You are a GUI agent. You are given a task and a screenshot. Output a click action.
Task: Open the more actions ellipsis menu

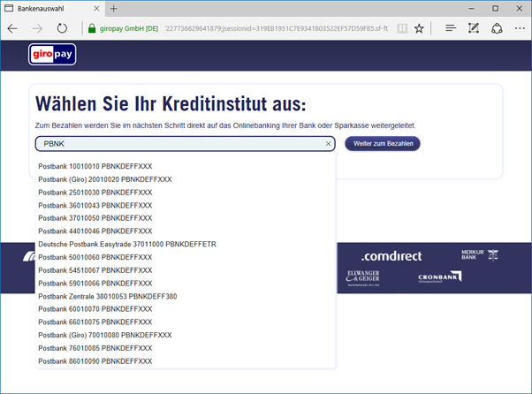coord(520,28)
